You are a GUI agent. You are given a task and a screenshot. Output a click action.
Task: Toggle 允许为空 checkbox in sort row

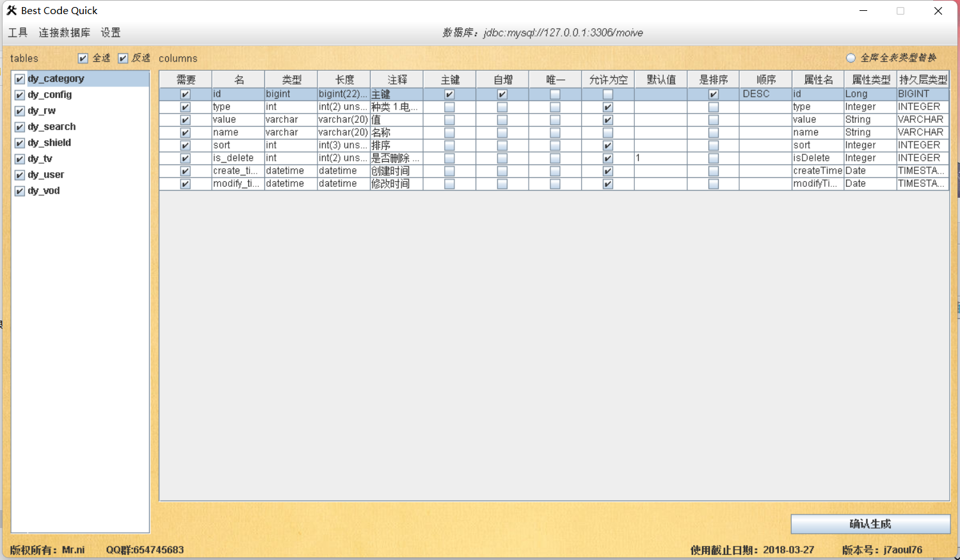point(608,145)
